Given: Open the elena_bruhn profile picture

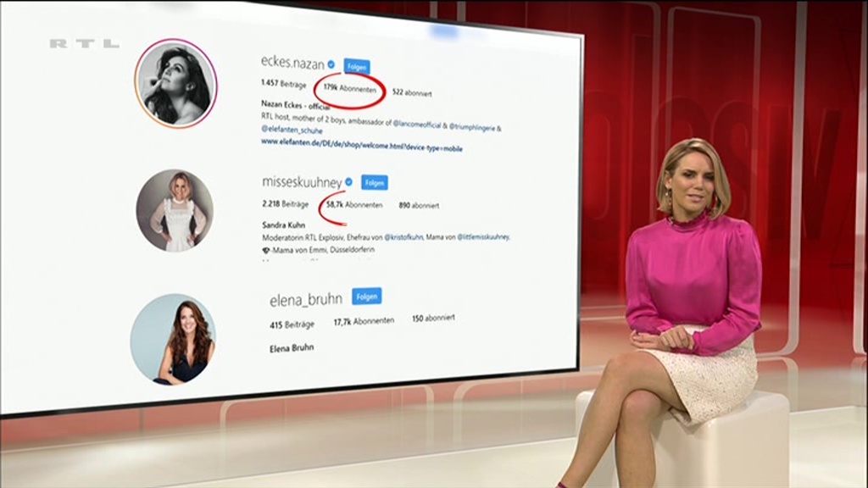Looking at the screenshot, I should 173,339.
